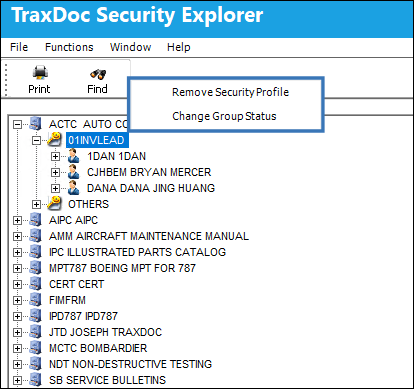Select the DANA DANA JING HUANG label
414x389 pixels.
point(151,188)
